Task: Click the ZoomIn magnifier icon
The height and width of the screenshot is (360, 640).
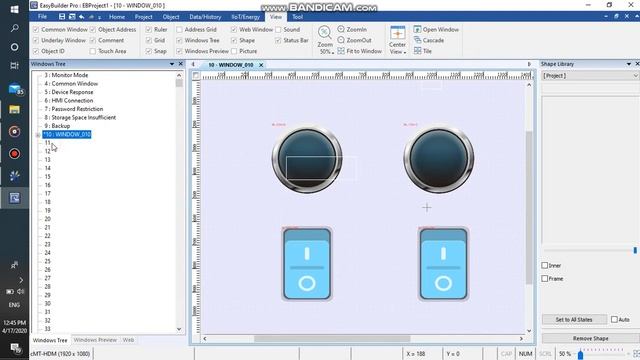Action: pos(341,29)
